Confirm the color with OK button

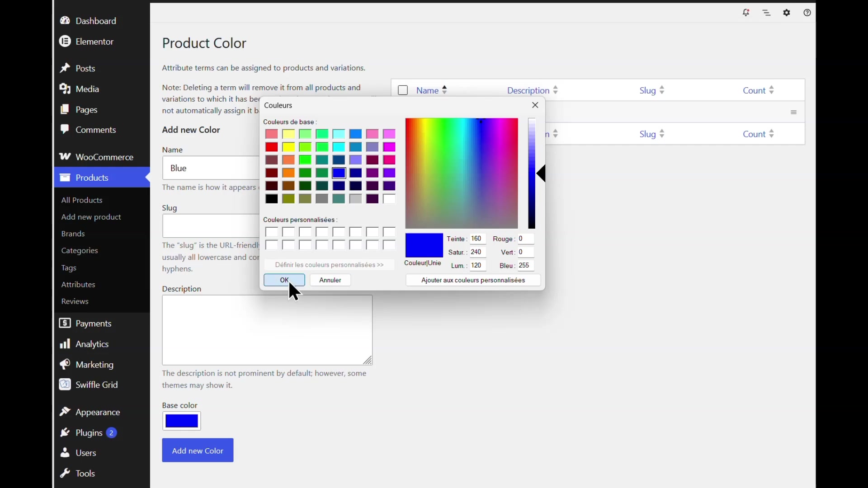click(284, 280)
